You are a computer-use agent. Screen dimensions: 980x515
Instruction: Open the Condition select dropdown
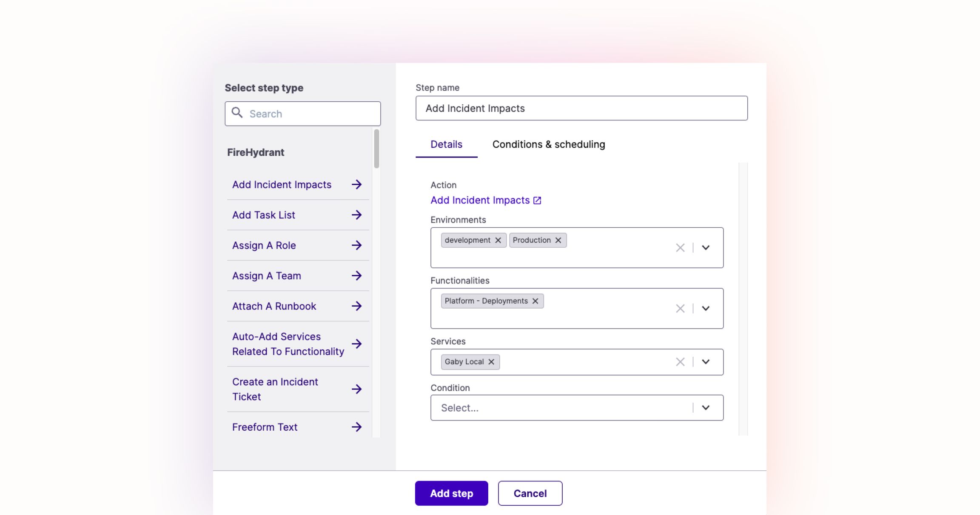point(577,408)
